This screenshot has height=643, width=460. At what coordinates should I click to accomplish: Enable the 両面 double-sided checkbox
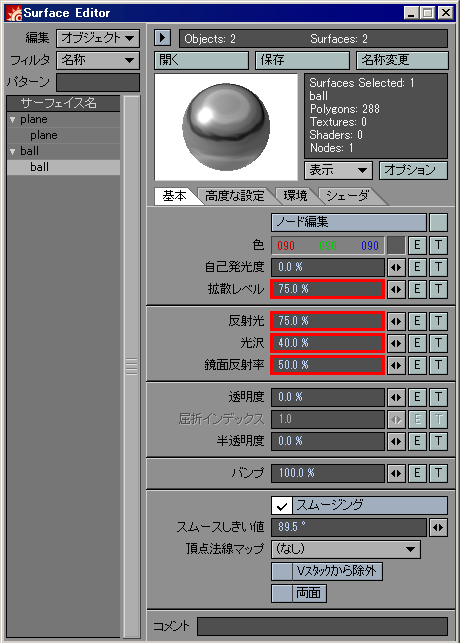[282, 593]
